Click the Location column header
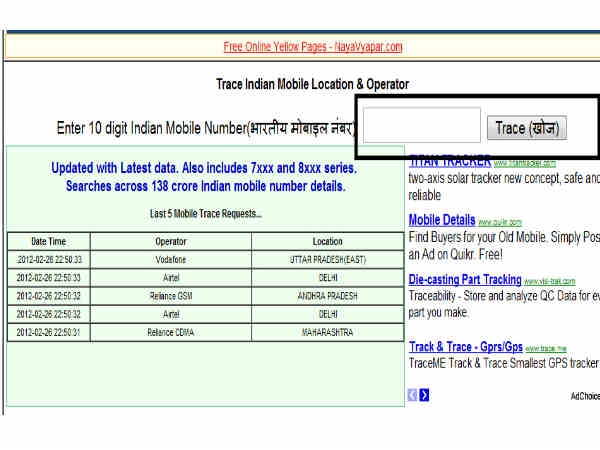Viewport: 600px width, 450px height. pyautogui.click(x=328, y=241)
